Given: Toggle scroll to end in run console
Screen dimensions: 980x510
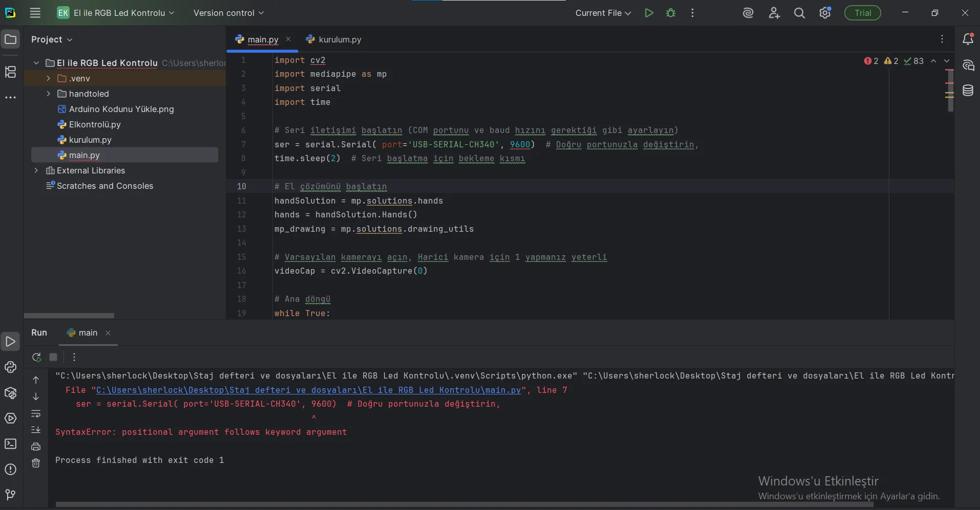Looking at the screenshot, I should tap(36, 430).
